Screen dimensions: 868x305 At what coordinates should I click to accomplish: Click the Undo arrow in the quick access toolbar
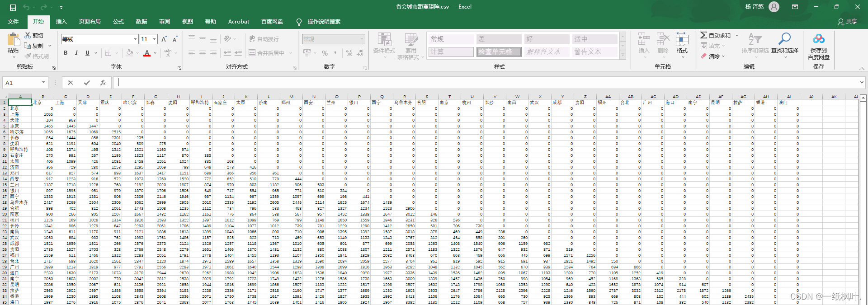click(26, 7)
